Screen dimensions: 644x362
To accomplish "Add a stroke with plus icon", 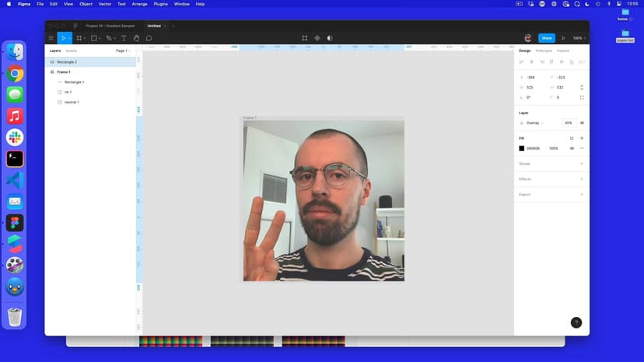I will pos(582,164).
